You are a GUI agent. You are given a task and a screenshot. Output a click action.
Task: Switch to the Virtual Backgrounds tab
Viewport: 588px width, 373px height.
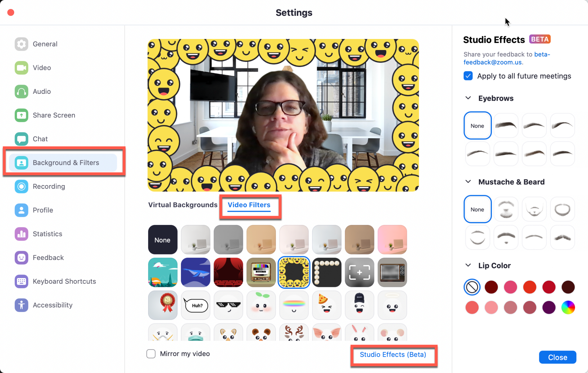(x=183, y=205)
